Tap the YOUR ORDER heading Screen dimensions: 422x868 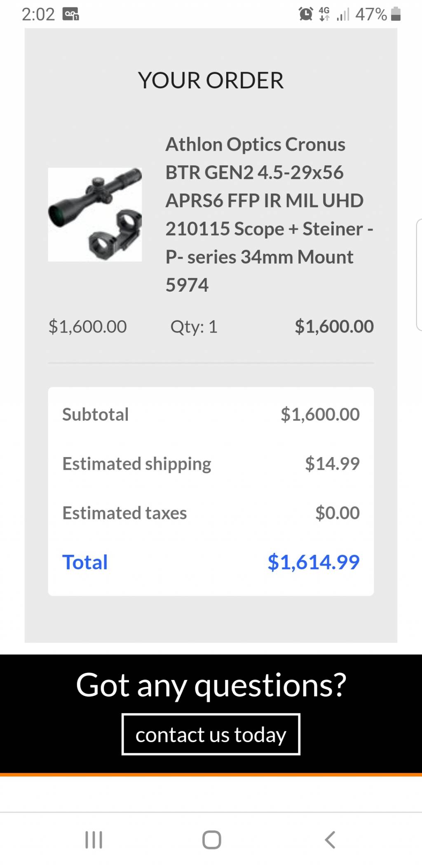211,80
